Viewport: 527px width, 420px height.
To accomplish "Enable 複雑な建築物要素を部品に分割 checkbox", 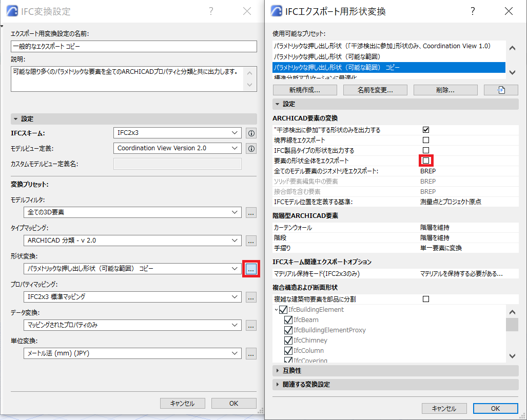I will tap(426, 299).
